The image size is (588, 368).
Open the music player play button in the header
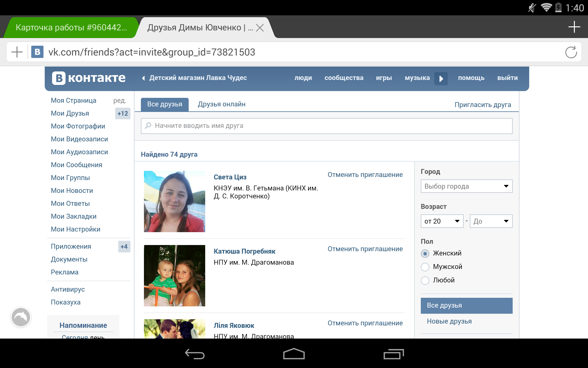click(441, 79)
